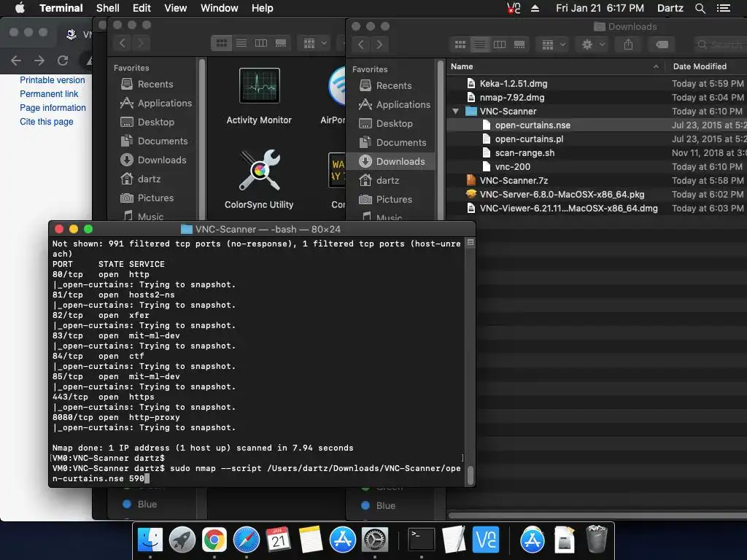Viewport: 747px width, 560px height.
Task: Open Printable version link in browser
Action: click(x=53, y=80)
